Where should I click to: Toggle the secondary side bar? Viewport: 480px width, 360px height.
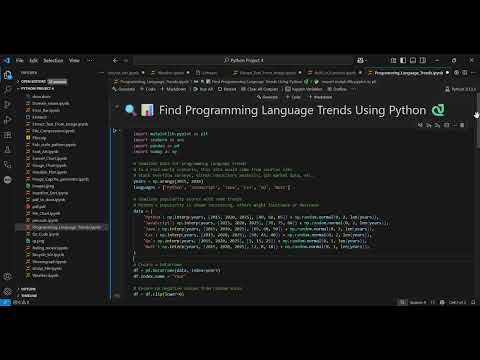[x=423, y=60]
